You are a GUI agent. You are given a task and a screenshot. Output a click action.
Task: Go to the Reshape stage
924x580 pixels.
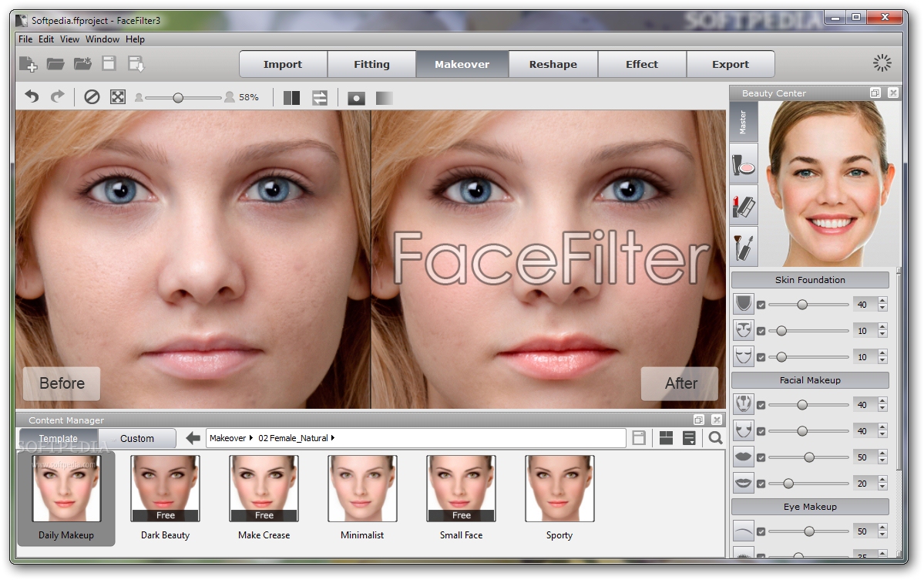pos(553,64)
